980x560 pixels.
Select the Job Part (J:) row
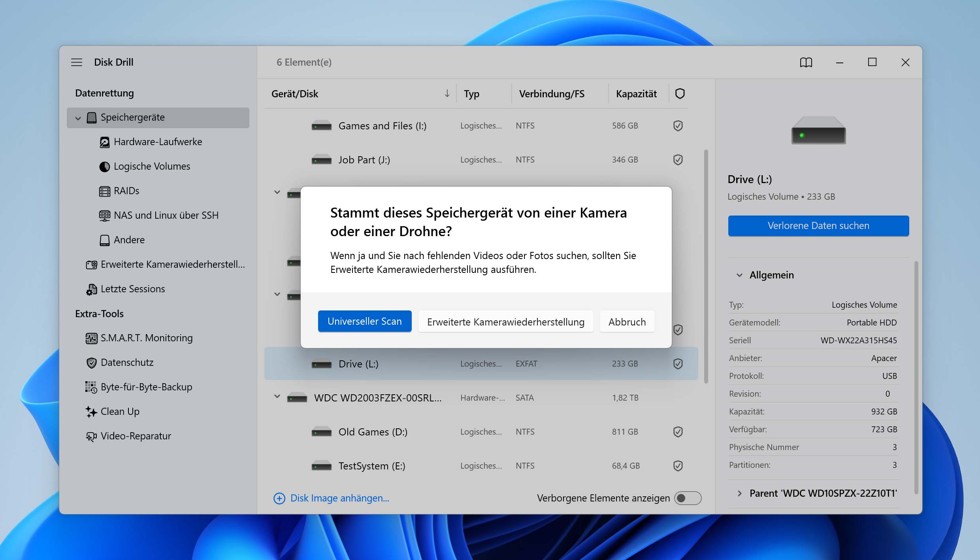[x=481, y=160]
